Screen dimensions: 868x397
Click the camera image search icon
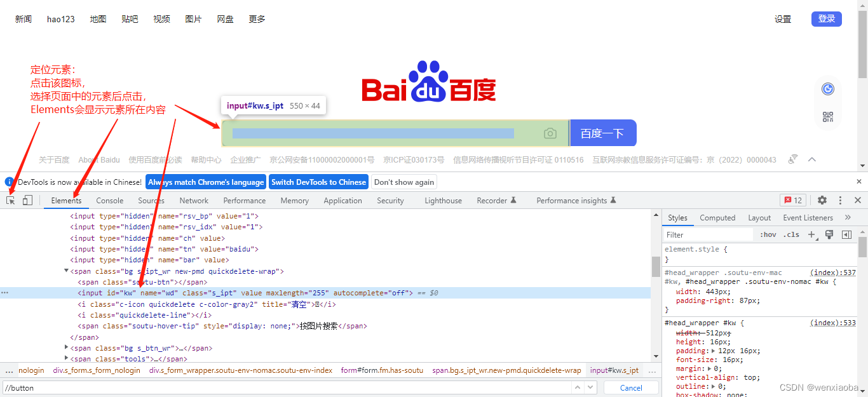pos(550,133)
